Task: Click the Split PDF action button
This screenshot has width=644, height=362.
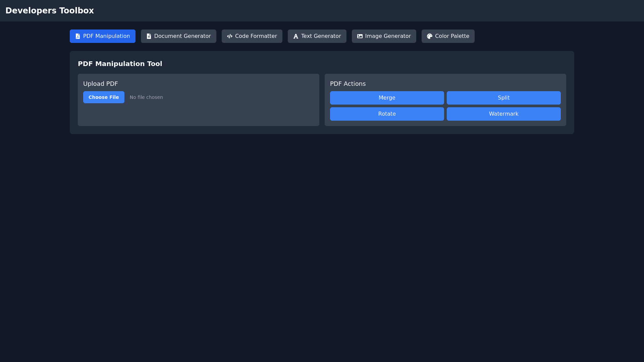Action: (x=503, y=98)
